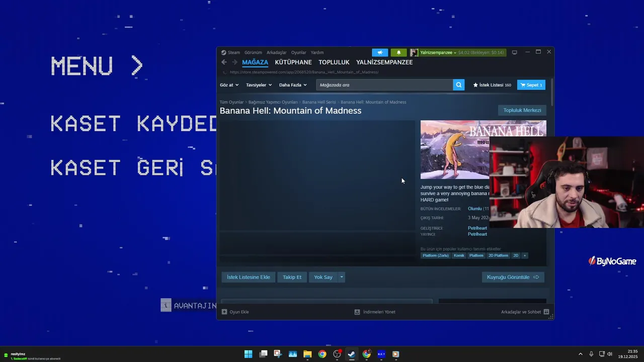Click the microphone tray icon
This screenshot has height=362, width=644.
[591, 354]
